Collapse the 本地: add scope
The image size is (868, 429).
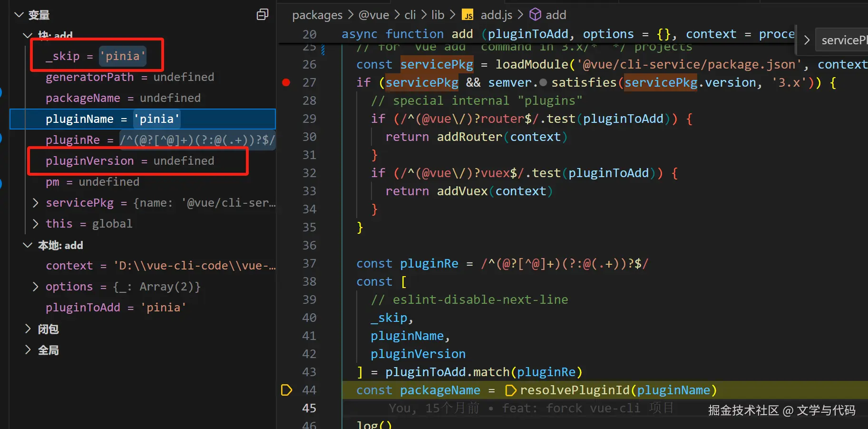(28, 245)
